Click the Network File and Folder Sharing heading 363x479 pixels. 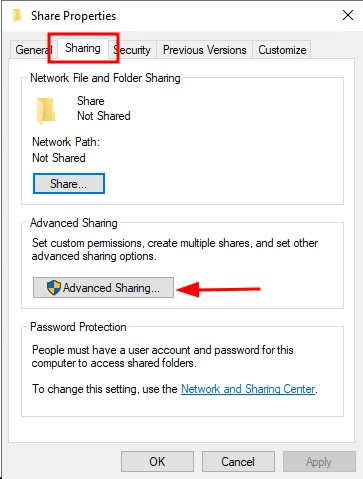point(105,78)
